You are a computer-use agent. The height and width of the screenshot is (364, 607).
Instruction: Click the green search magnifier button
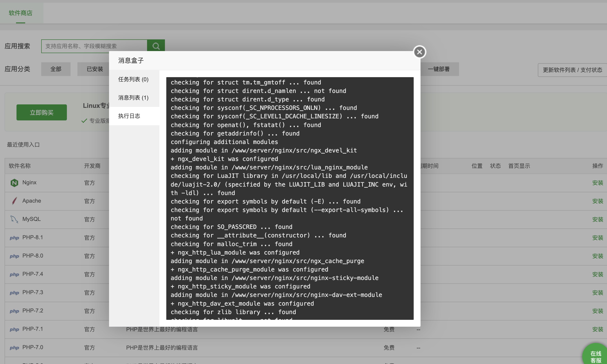pyautogui.click(x=156, y=46)
